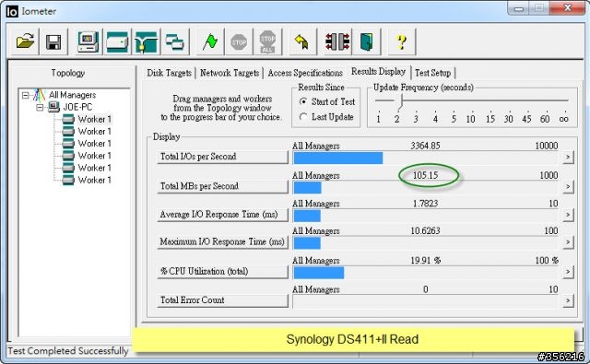Screen dimensions: 590x364
Task: Open arrow menu for CPU Utilization row
Action: pos(568,272)
